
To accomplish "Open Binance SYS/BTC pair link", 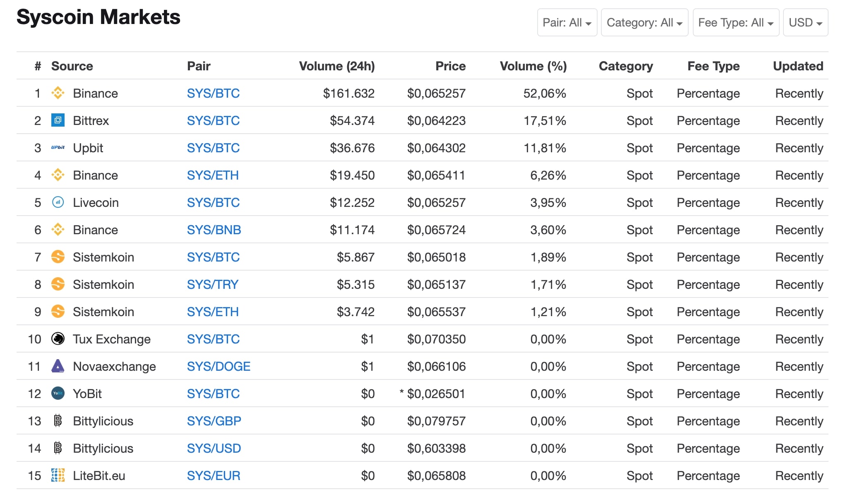I will 213,94.
